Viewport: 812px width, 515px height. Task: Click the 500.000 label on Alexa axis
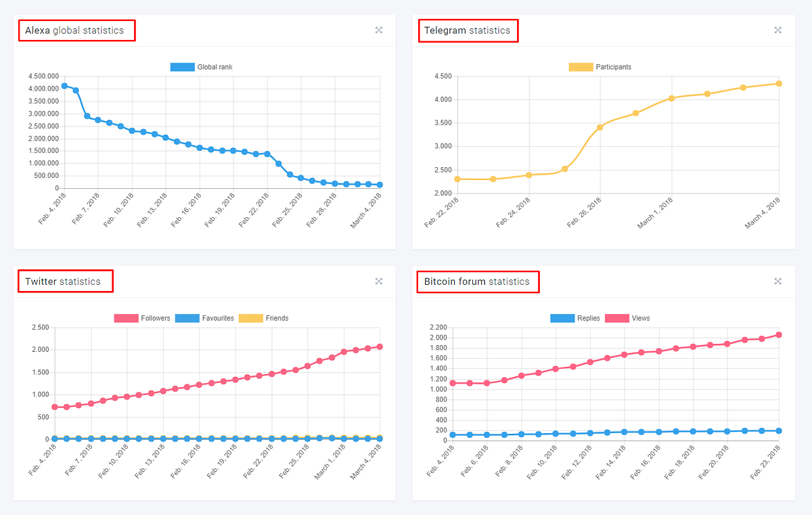pos(46,176)
